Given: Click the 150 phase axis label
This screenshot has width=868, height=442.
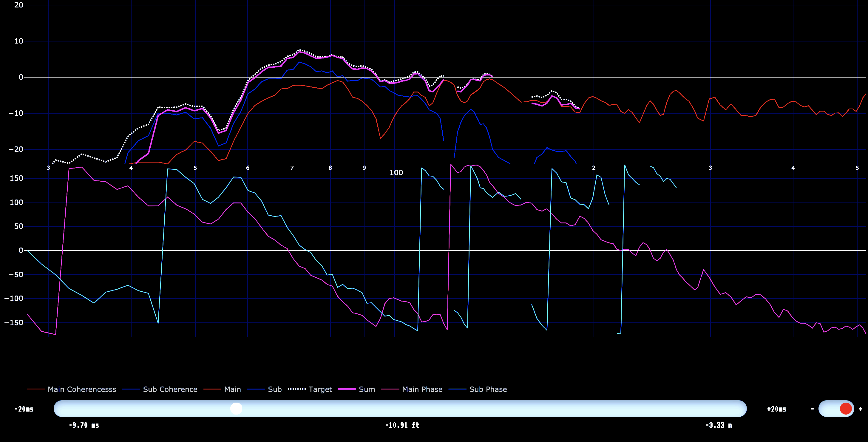Looking at the screenshot, I should pyautogui.click(x=16, y=178).
